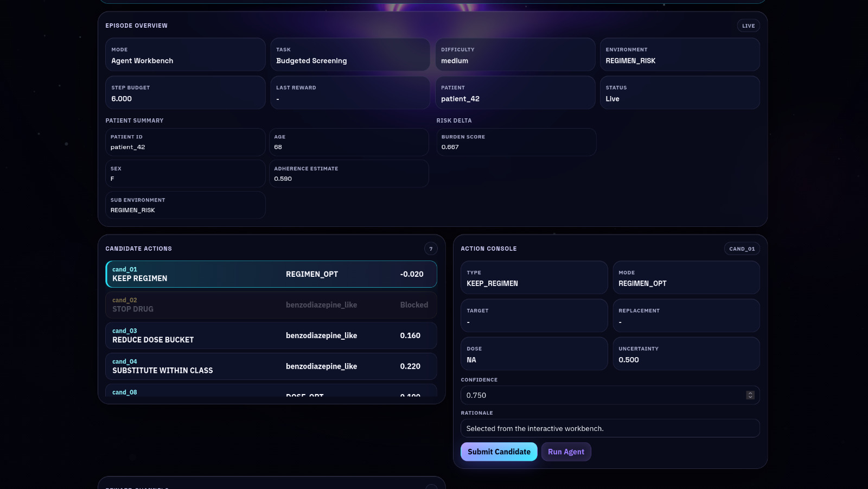
Task: Click the Patient patient_42 overview card
Action: 515,92
